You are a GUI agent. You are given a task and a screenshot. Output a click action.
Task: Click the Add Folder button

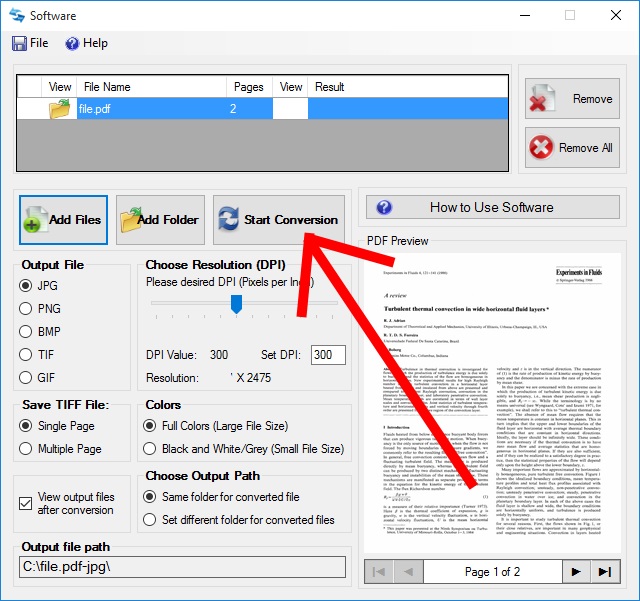[160, 220]
